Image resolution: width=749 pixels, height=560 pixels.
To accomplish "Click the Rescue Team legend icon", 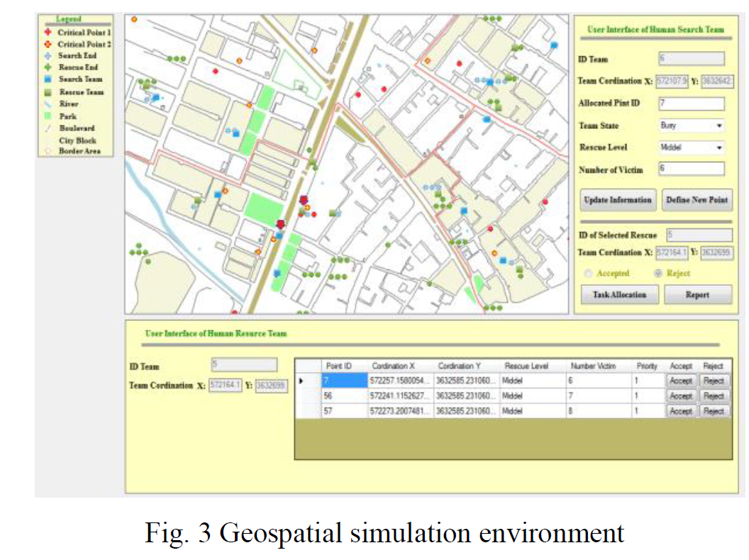I will click(48, 91).
